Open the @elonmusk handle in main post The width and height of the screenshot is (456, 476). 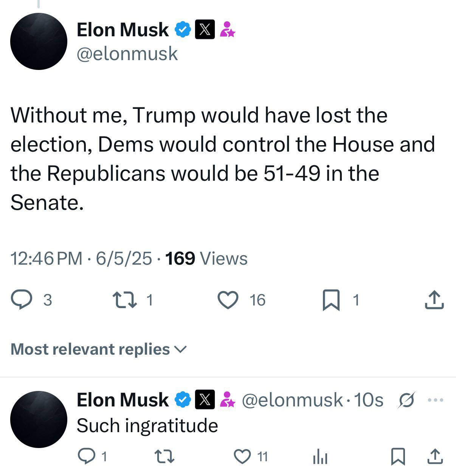127,53
